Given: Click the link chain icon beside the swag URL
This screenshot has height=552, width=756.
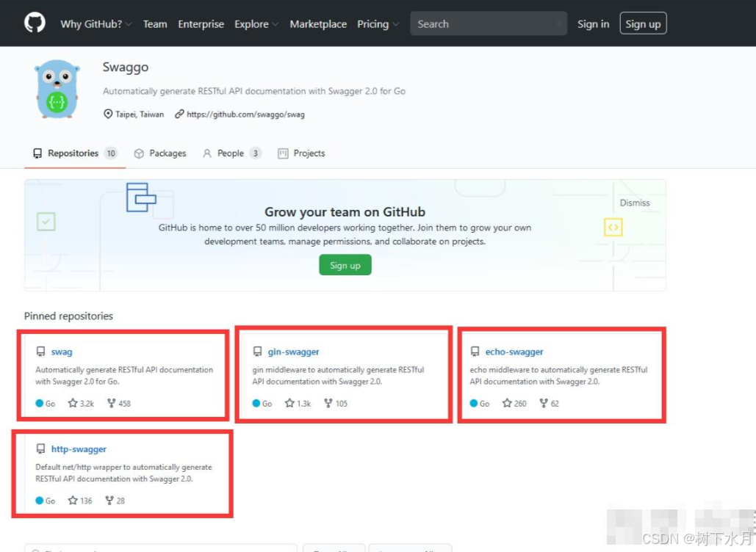Looking at the screenshot, I should (x=179, y=115).
